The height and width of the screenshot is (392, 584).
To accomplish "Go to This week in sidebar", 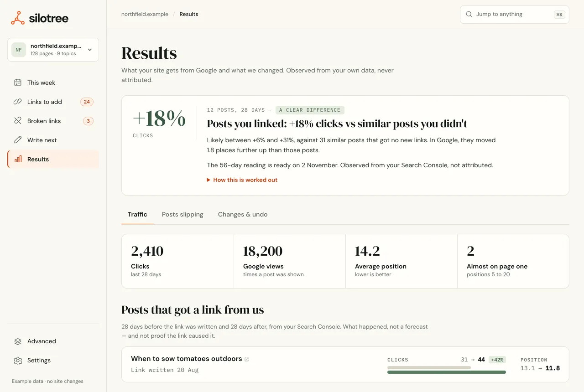I will click(53, 83).
